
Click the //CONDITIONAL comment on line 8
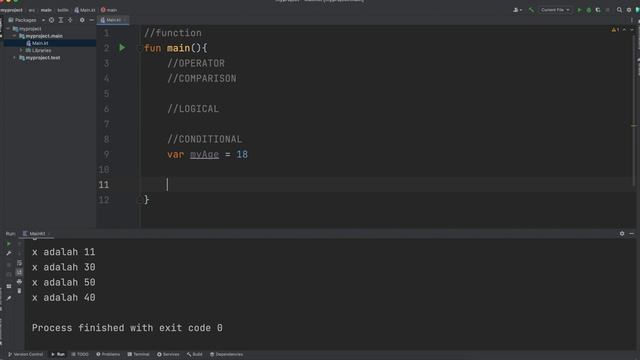coord(204,140)
